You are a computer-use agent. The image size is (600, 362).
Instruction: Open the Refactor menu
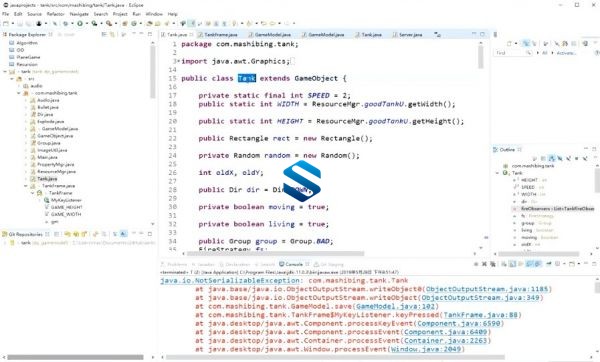(x=55, y=14)
